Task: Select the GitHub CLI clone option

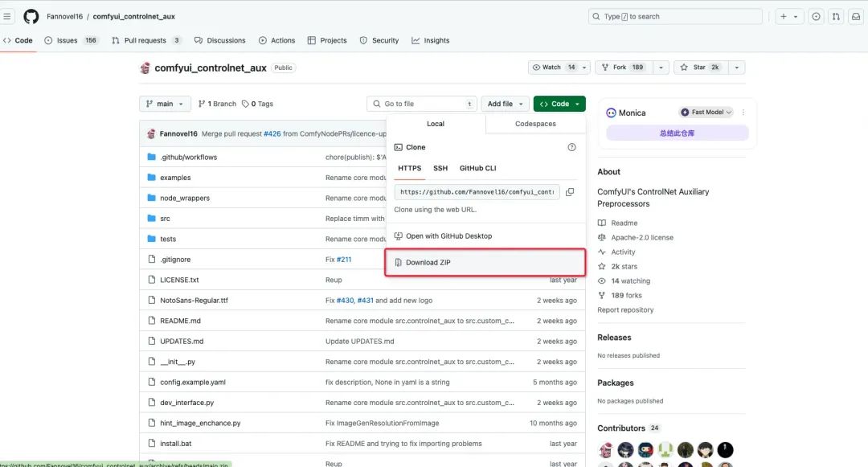Action: pyautogui.click(x=477, y=168)
